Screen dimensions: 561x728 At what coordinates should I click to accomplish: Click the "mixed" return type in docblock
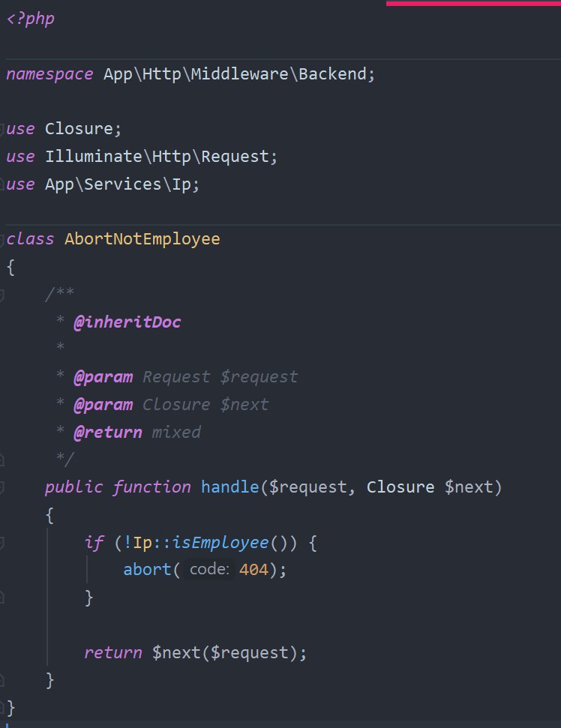(176, 433)
